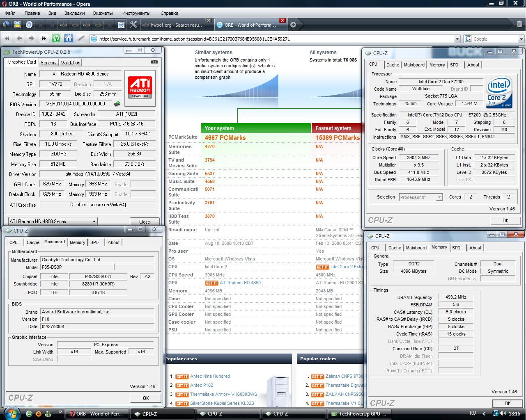Open the network tray icon
This screenshot has width=526, height=420.
pyautogui.click(x=496, y=413)
